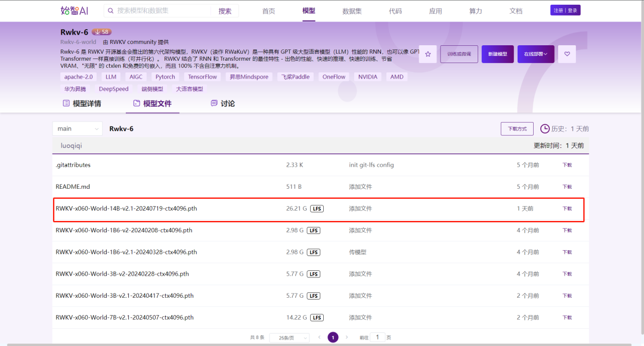Image resolution: width=644 pixels, height=346 pixels.
Task: Click the OneFlow tag
Action: click(334, 77)
